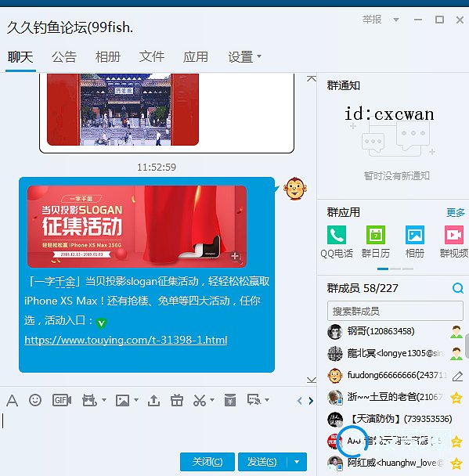Select the screenshot scissors tool
The width and height of the screenshot is (469, 476).
(x=200, y=400)
